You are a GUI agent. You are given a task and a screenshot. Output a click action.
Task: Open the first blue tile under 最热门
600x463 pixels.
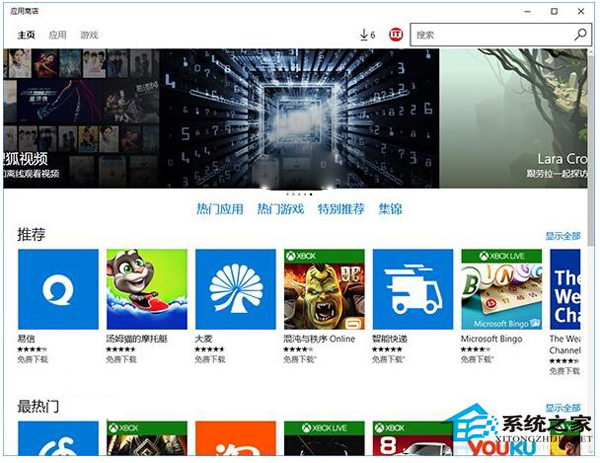click(58, 438)
